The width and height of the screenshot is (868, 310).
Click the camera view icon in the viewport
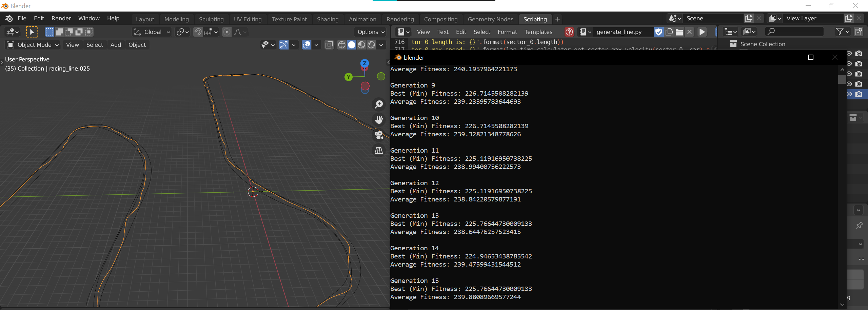tap(379, 135)
